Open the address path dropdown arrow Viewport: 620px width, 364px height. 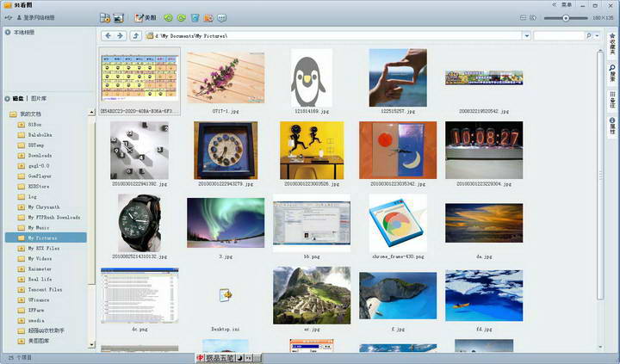click(x=527, y=35)
